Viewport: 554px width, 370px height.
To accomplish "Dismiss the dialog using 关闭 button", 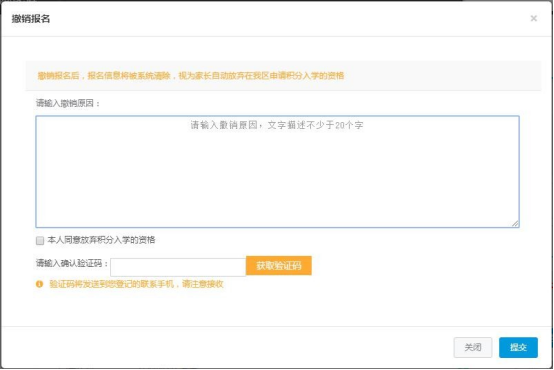I will click(473, 347).
